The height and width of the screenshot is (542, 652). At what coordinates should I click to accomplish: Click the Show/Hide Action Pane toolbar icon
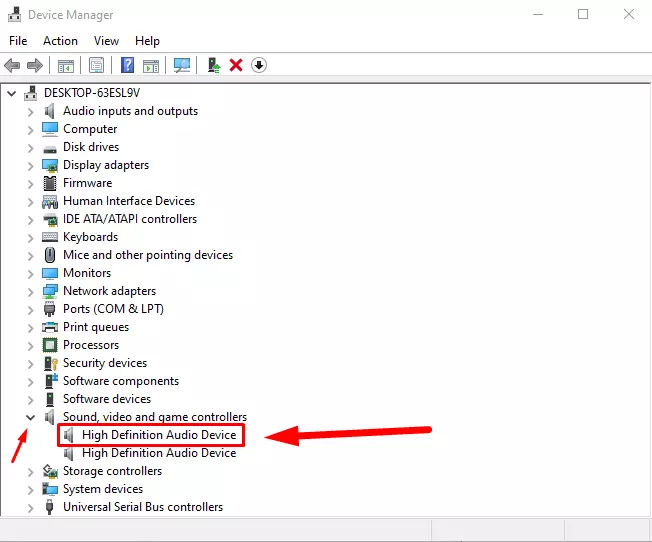click(151, 65)
